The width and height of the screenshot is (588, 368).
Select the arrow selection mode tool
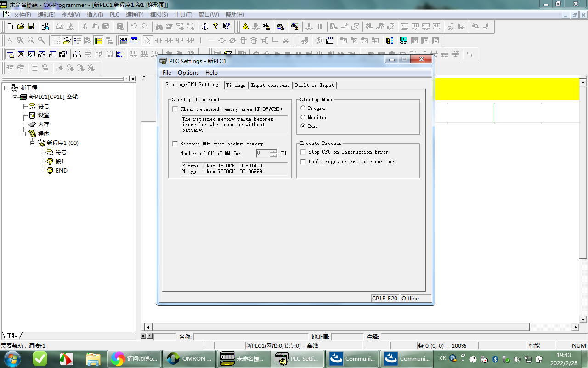click(147, 40)
